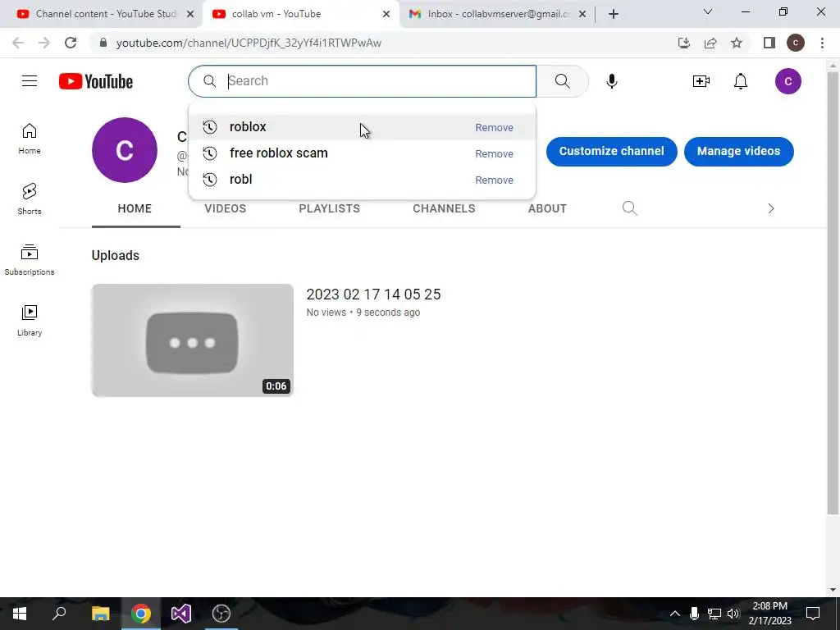Go to Home in the sidebar

point(30,139)
